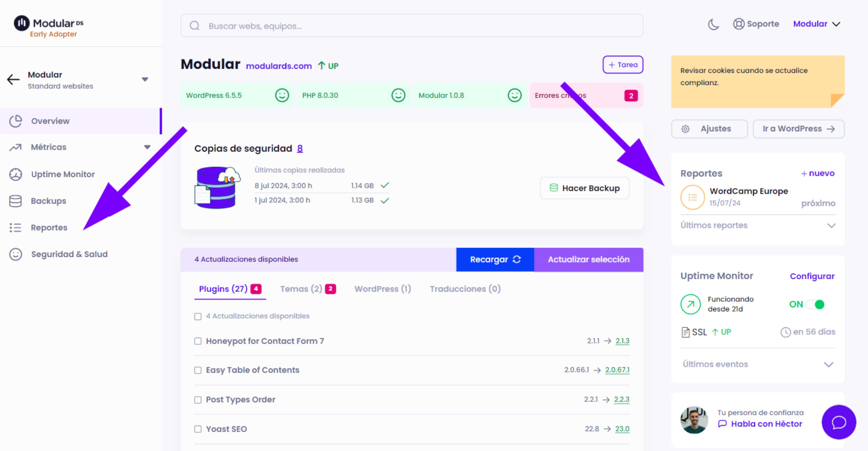Click the Ajustes gear icon
The width and height of the screenshot is (868, 451).
click(685, 129)
